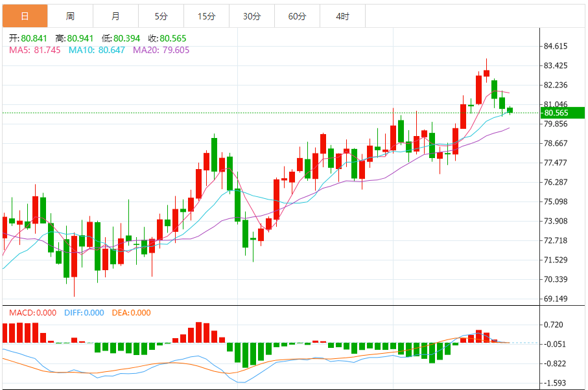The width and height of the screenshot is (588, 390).
Task: Open the 60分 timeframe tab
Action: pos(297,16)
